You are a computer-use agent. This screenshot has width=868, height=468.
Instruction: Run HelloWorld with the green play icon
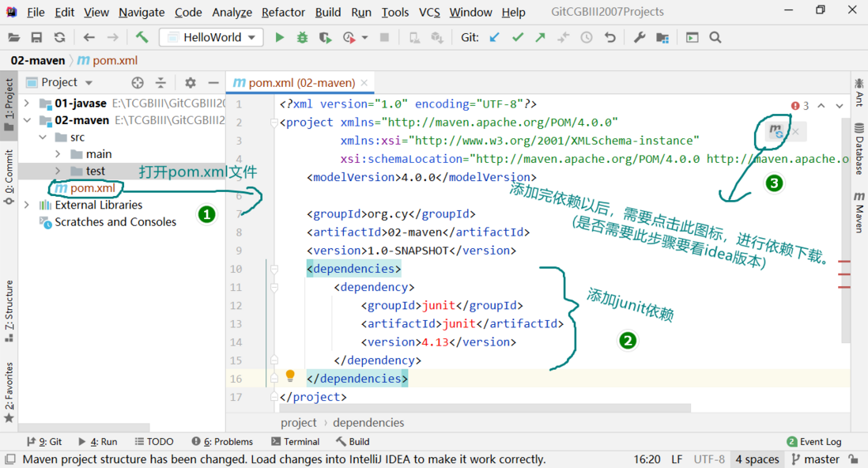coord(280,38)
